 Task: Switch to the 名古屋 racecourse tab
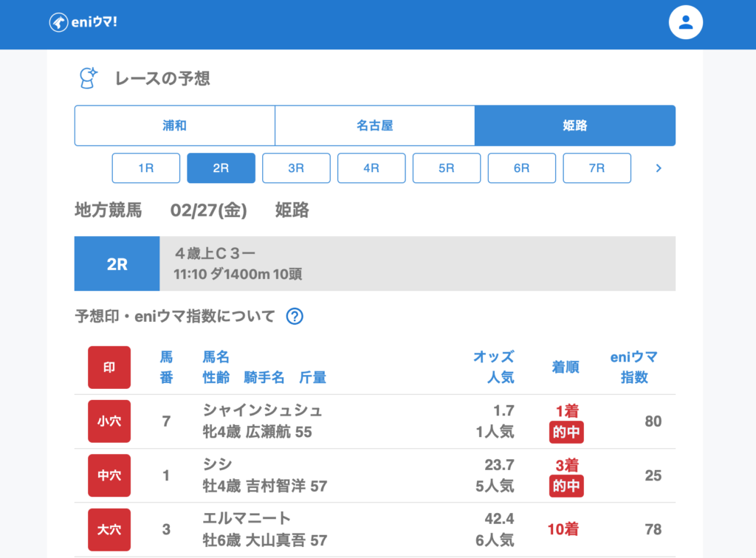click(x=375, y=125)
